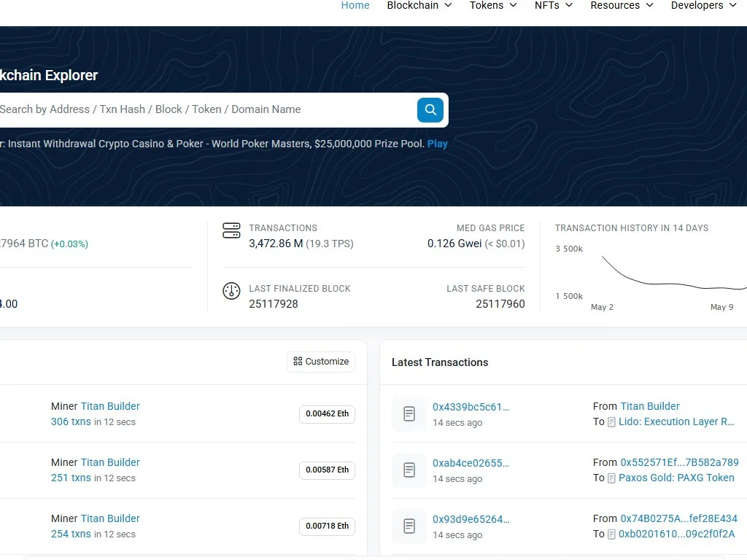The width and height of the screenshot is (747, 560).
Task: Open transaction 0x93d9e65264...
Action: coord(471,519)
